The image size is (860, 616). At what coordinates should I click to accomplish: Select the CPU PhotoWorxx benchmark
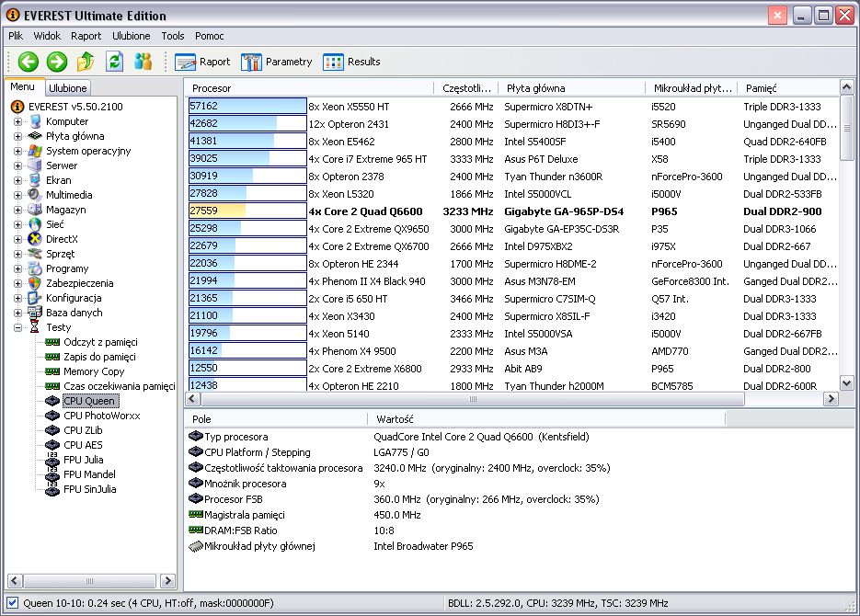[x=101, y=416]
